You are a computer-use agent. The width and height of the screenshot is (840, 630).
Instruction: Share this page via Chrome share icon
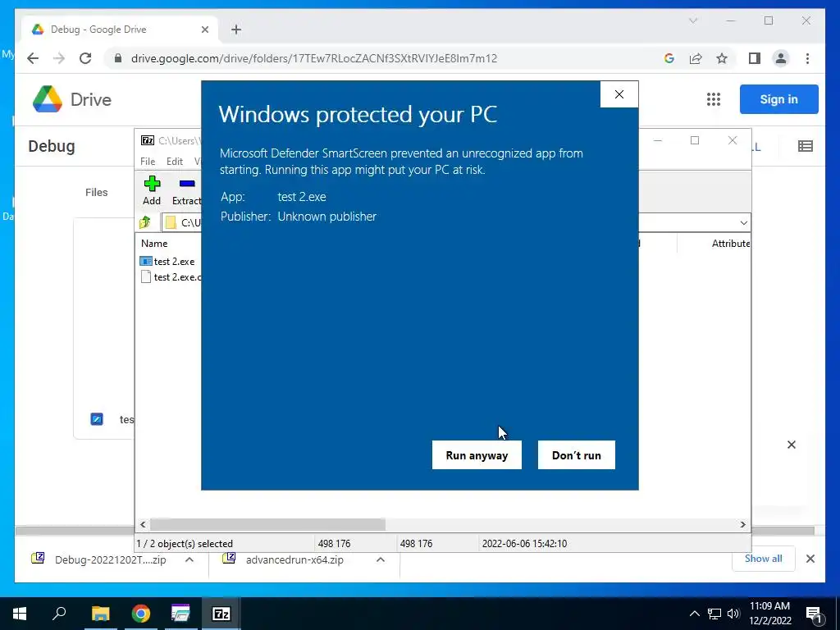[x=696, y=58]
